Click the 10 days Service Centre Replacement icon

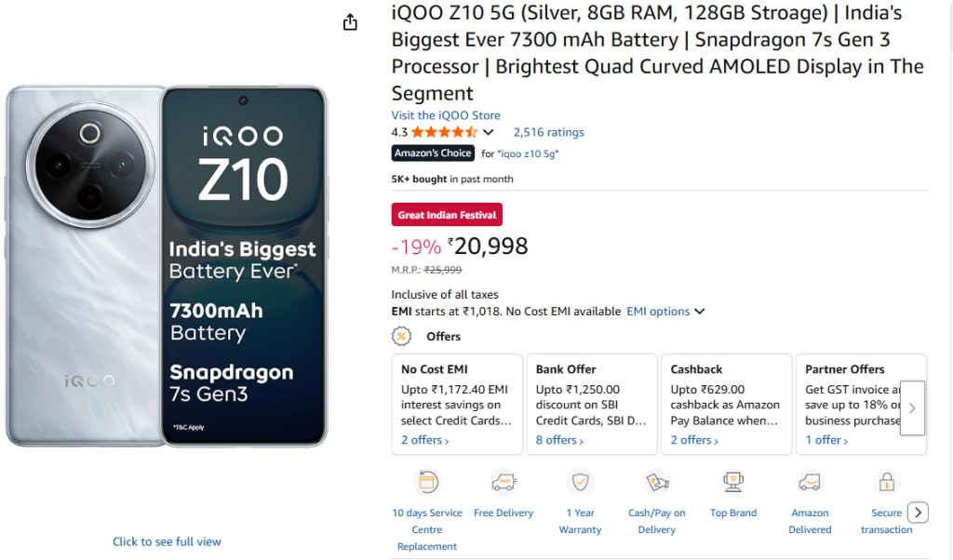pyautogui.click(x=427, y=481)
